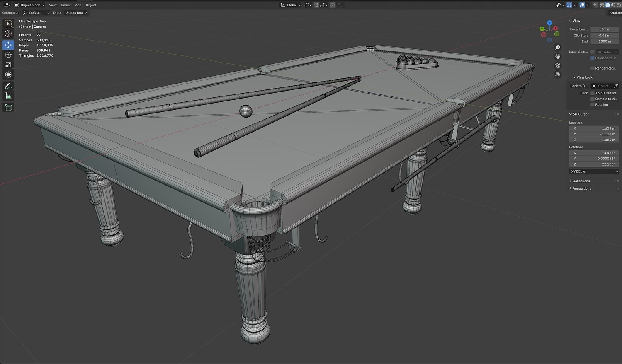Click cursor Rotation X 74.496° field

click(595, 153)
